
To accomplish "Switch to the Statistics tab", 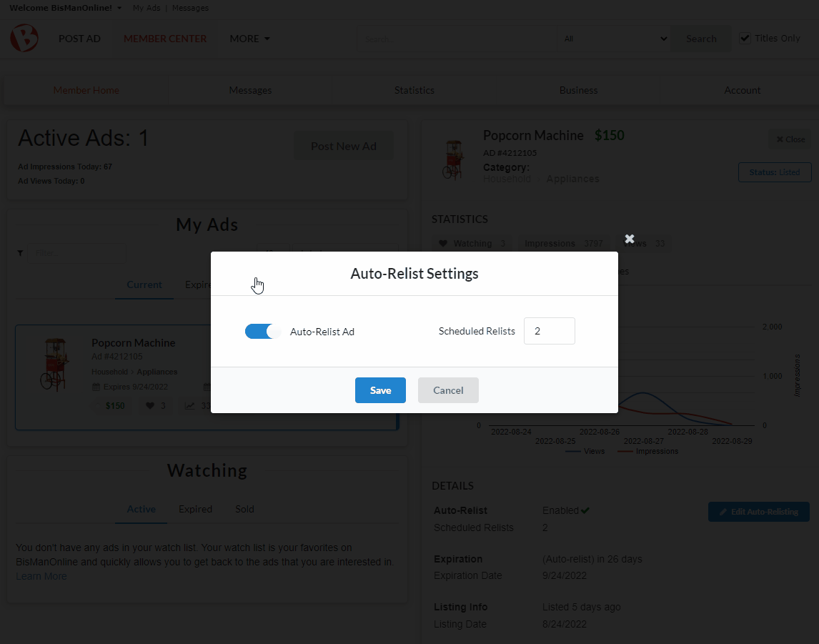I will coord(415,90).
